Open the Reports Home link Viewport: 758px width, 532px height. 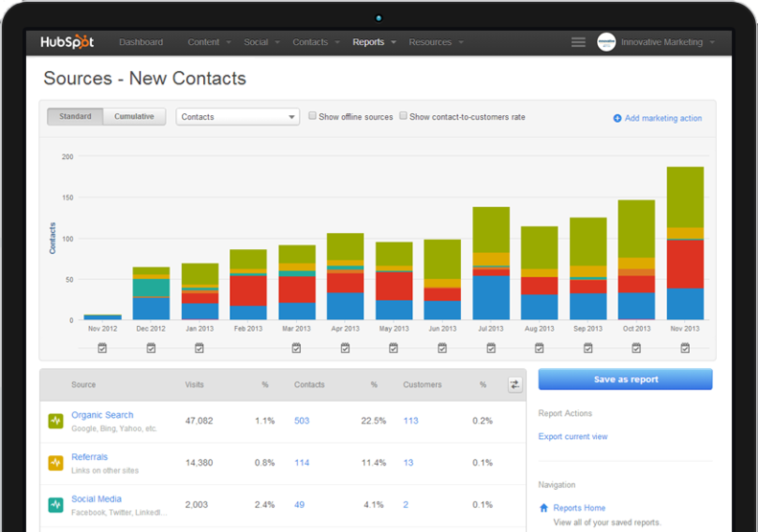pyautogui.click(x=579, y=508)
